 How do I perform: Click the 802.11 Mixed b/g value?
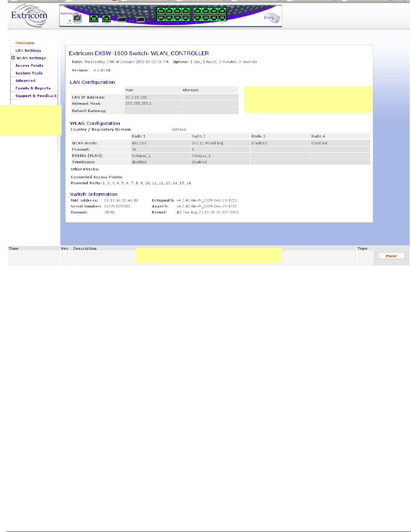207,143
